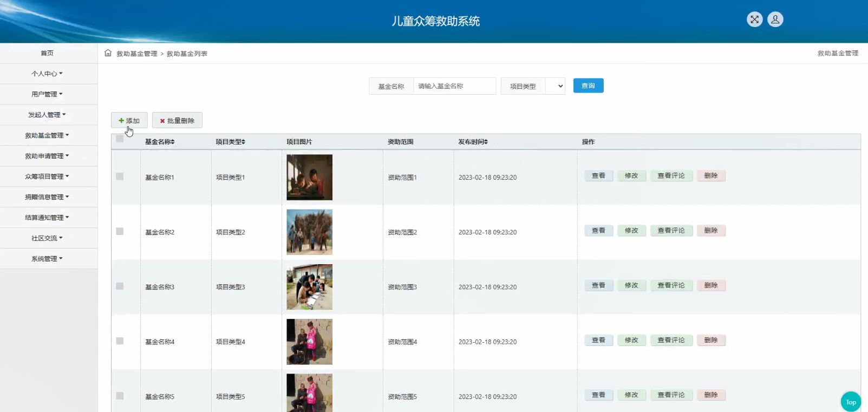Click 删除 for 基金名称5 row
The image size is (868, 412).
(x=711, y=395)
